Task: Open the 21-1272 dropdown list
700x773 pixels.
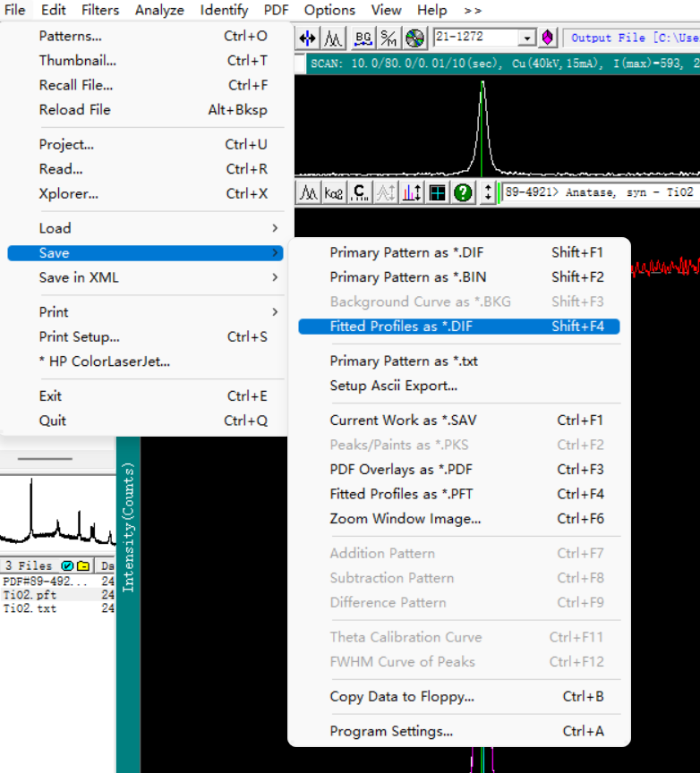Action: pyautogui.click(x=526, y=38)
